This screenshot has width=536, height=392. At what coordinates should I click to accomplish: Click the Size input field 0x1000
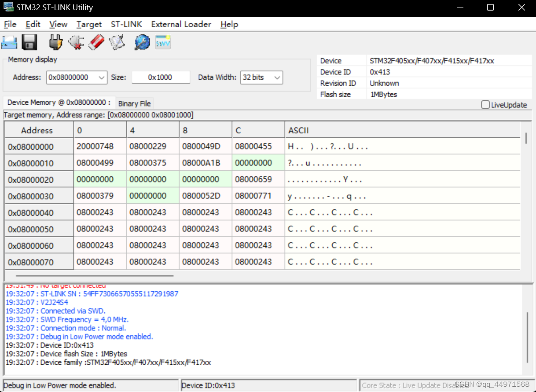point(161,77)
